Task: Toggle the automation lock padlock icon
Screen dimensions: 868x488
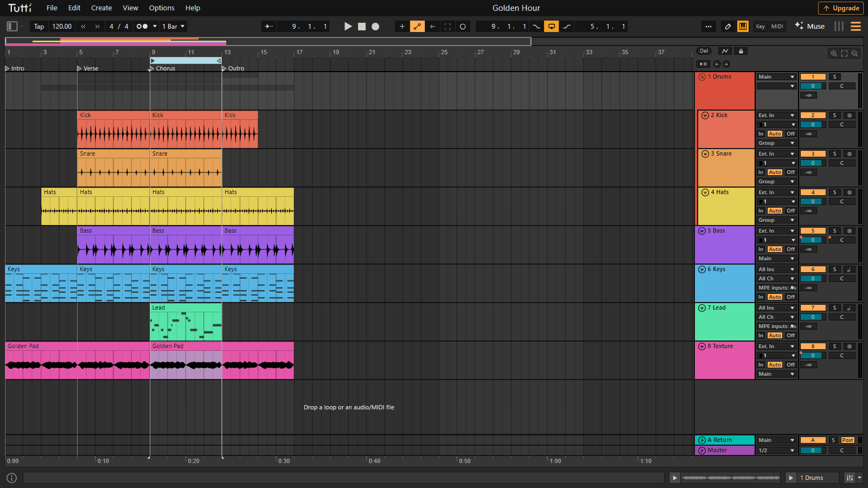Action: pos(741,51)
